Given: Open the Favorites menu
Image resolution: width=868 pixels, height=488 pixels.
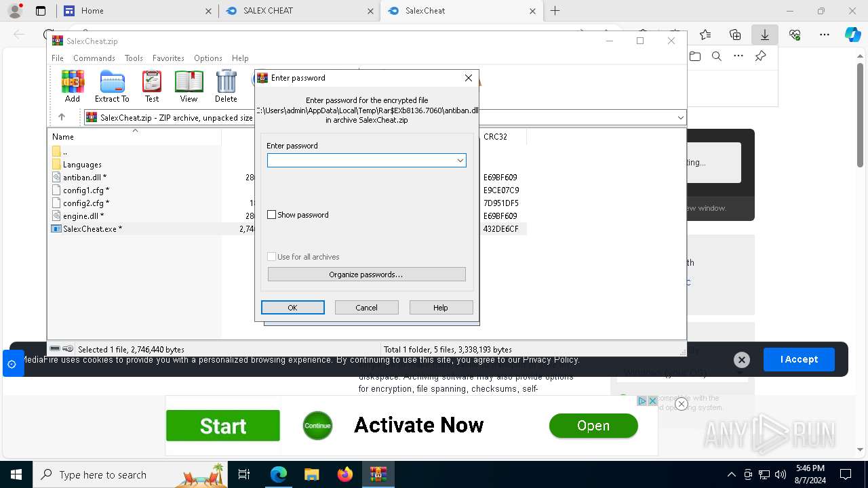Looking at the screenshot, I should coord(168,58).
